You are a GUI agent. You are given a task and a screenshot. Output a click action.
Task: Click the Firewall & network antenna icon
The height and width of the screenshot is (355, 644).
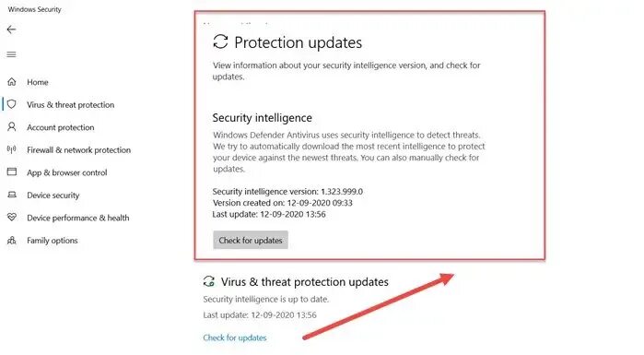12,149
